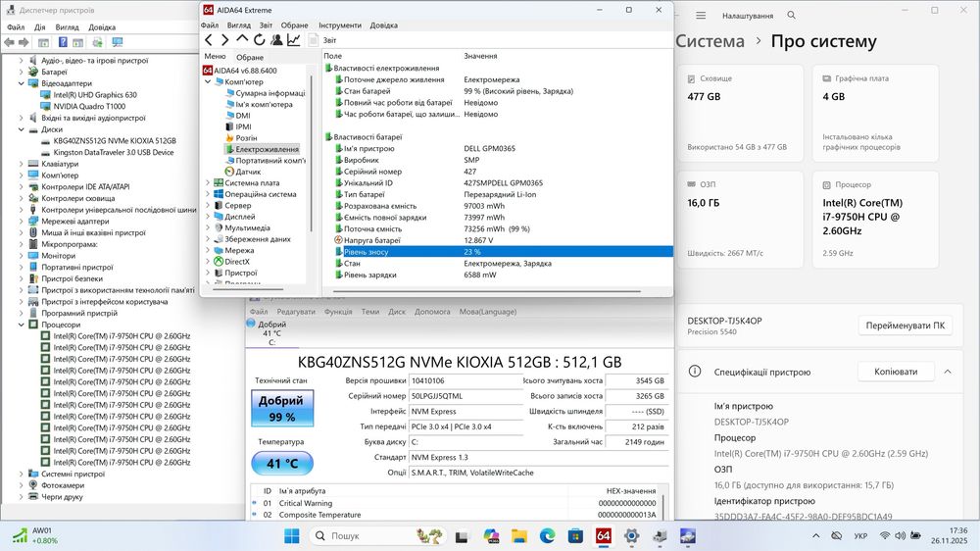Click Device Manager forward arrow toolbar icon
Screen dimensions: 980x551
[24, 42]
